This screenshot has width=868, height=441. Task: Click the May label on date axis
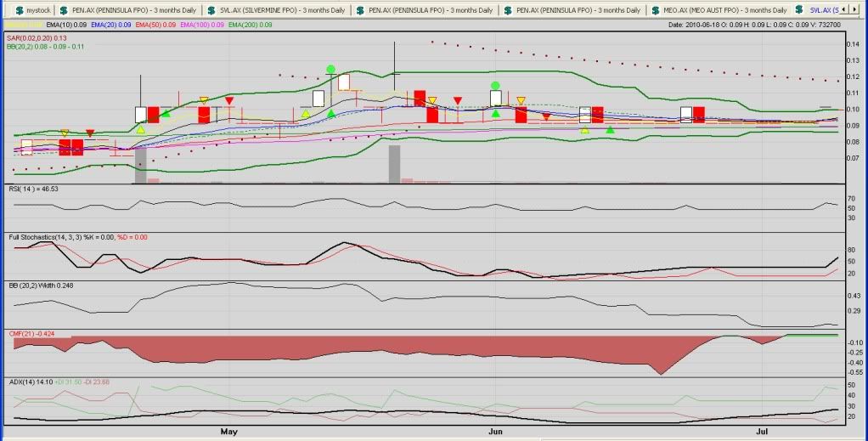228,433
